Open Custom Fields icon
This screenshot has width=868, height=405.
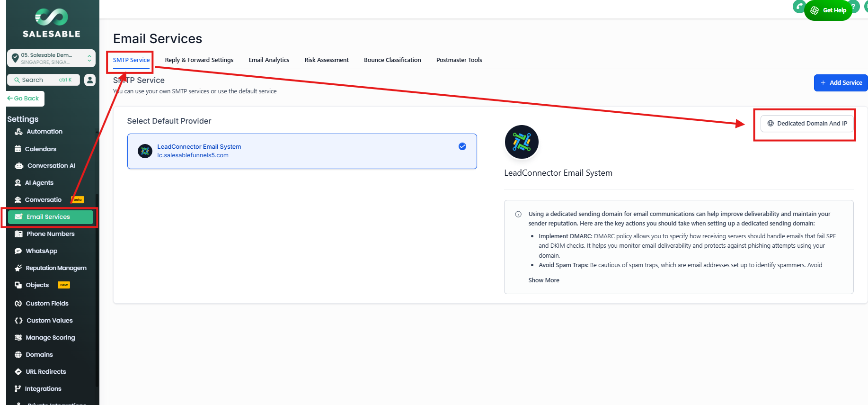18,304
